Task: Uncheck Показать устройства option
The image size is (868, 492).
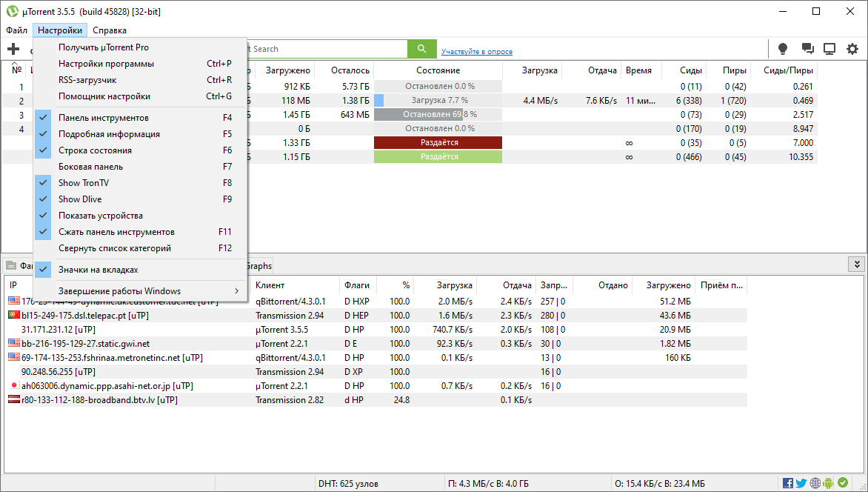Action: 141,216
